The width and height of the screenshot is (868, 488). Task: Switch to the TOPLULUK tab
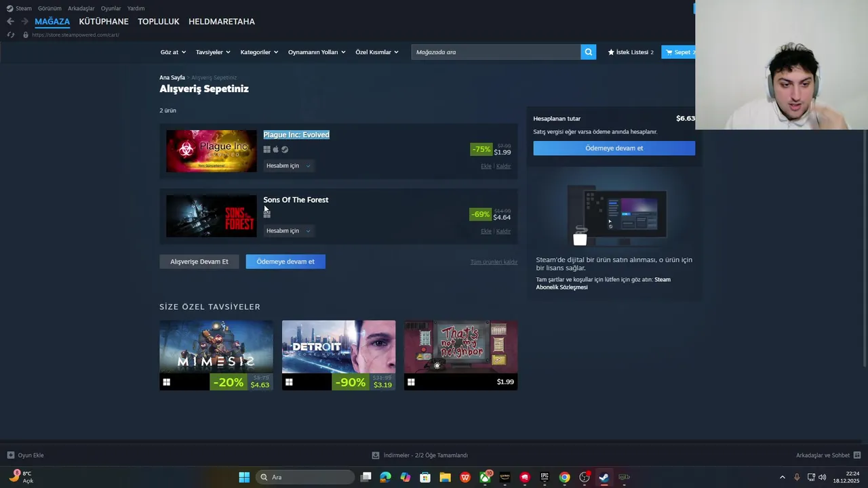click(159, 22)
